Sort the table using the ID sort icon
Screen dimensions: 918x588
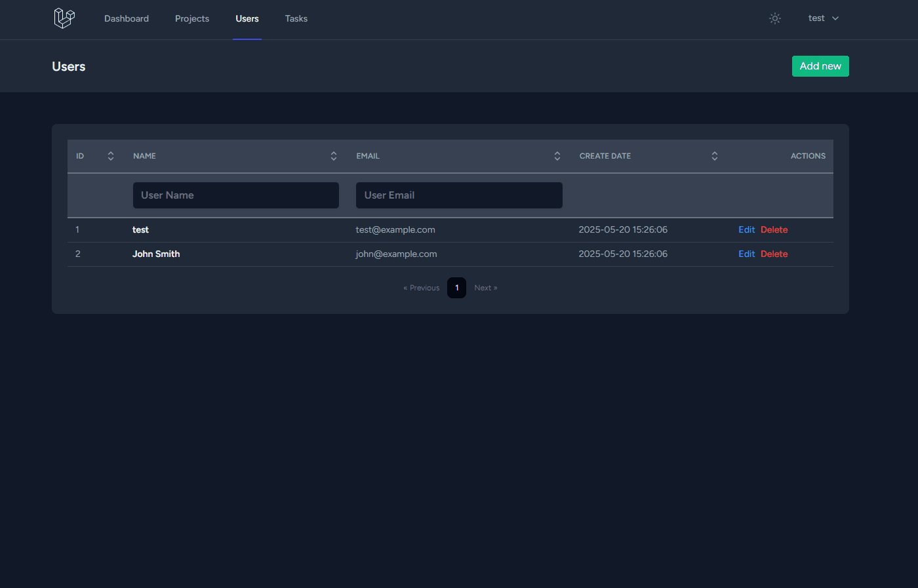pyautogui.click(x=111, y=156)
